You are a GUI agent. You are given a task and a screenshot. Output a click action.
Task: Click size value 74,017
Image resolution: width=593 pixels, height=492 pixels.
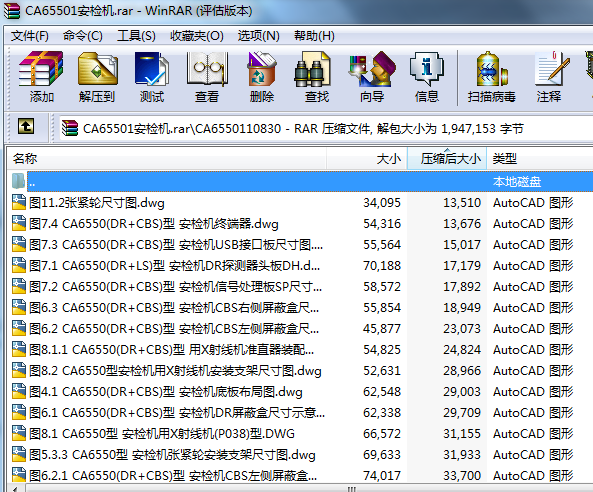point(382,476)
